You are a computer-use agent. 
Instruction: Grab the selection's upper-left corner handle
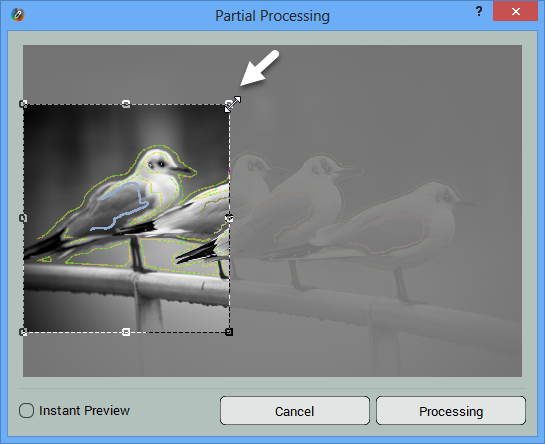23,104
